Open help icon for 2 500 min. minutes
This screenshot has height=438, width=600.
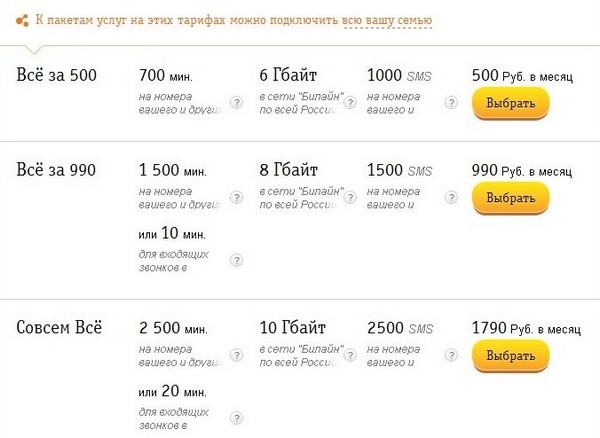pyautogui.click(x=237, y=355)
